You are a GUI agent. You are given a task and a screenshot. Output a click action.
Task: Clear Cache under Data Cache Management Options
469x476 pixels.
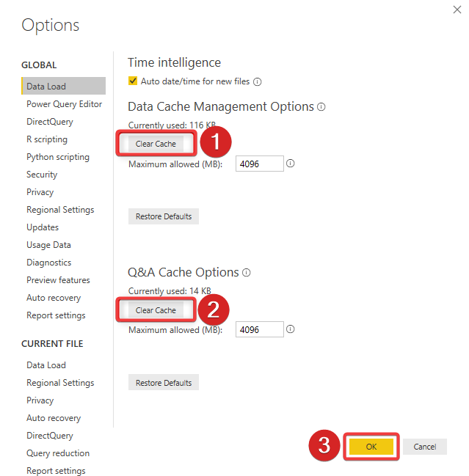click(x=156, y=144)
